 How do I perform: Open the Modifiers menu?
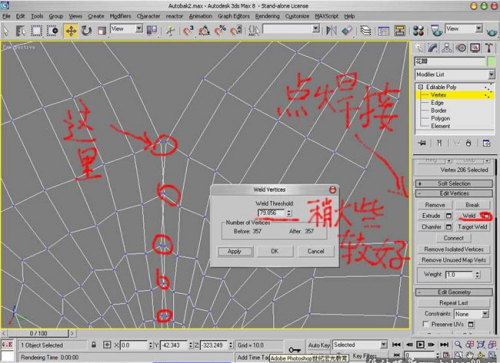coord(120,16)
